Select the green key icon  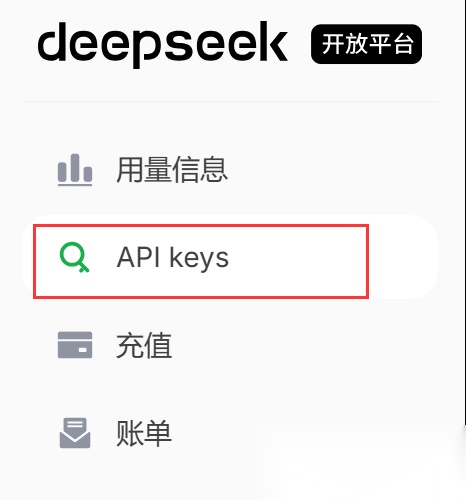[75, 258]
